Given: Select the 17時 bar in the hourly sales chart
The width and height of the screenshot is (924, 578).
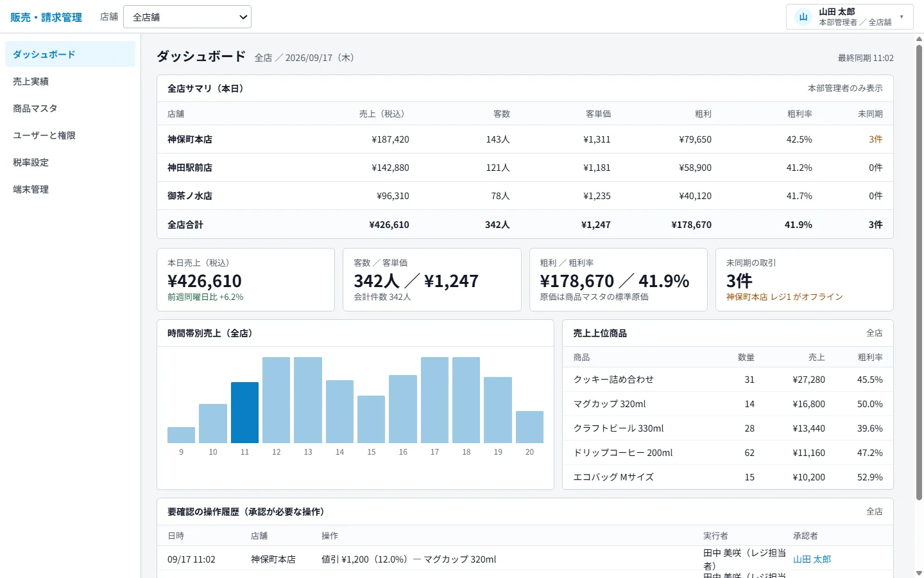Looking at the screenshot, I should pos(434,400).
